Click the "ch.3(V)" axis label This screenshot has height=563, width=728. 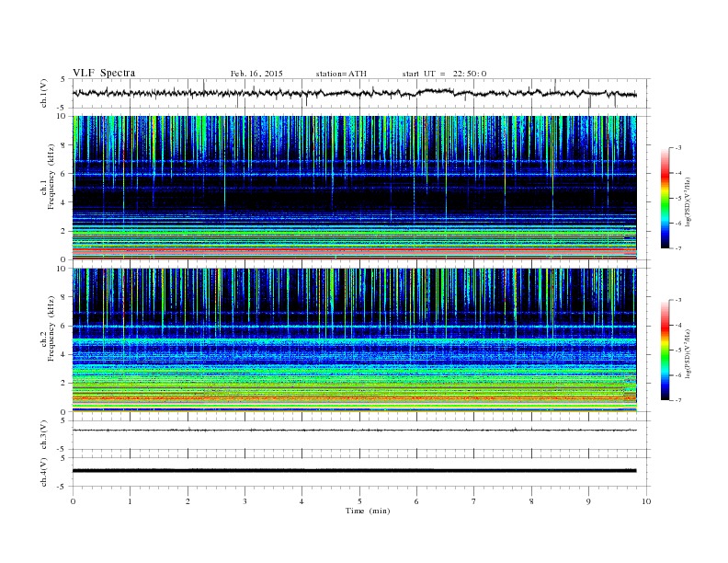point(44,435)
